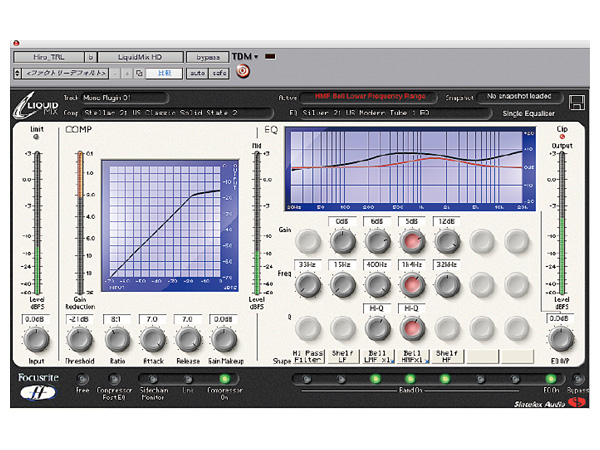600x450 pixels.
Task: Adjust the compressor Ratio knob
Action: [x=117, y=339]
